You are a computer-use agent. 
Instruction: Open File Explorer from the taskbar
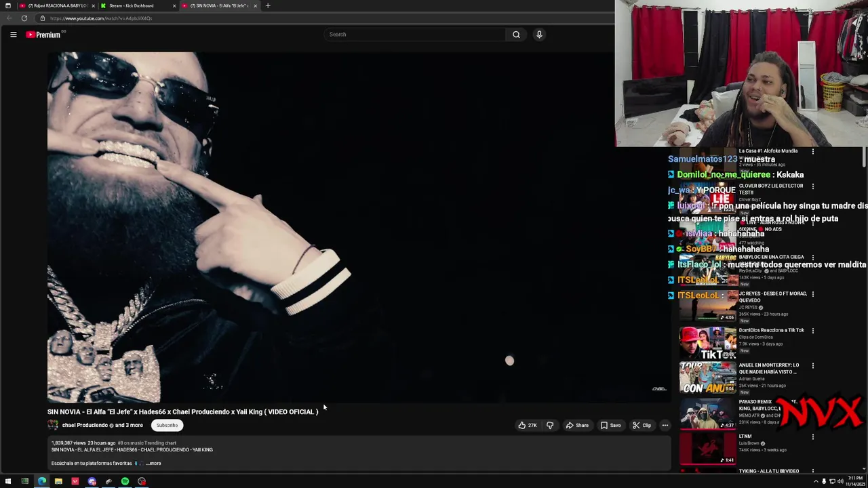coord(58,482)
